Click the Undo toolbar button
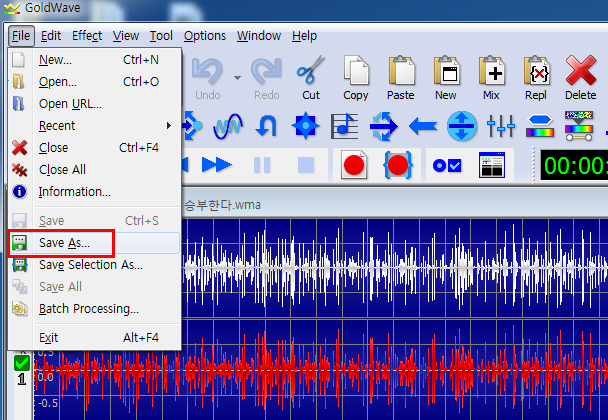Screen dimensions: 608x420 coord(207,78)
